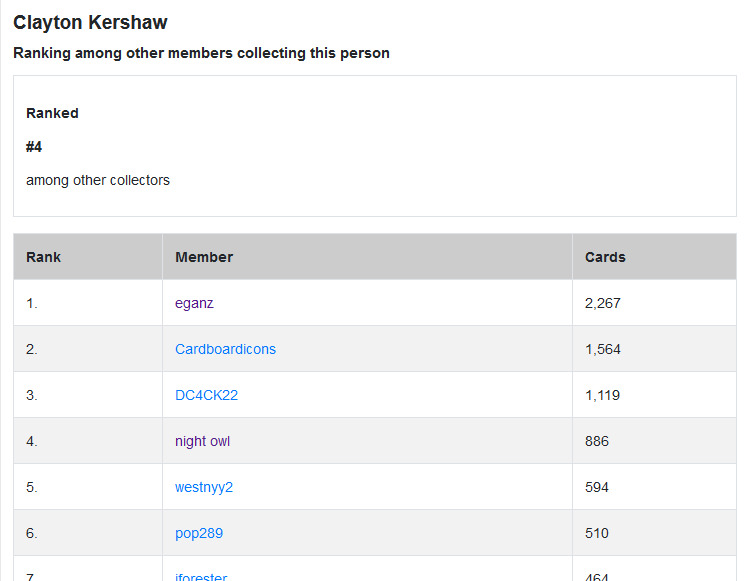Viewport: 746px width, 581px height.
Task: Click the 510 cards value for pop289
Action: tap(597, 533)
